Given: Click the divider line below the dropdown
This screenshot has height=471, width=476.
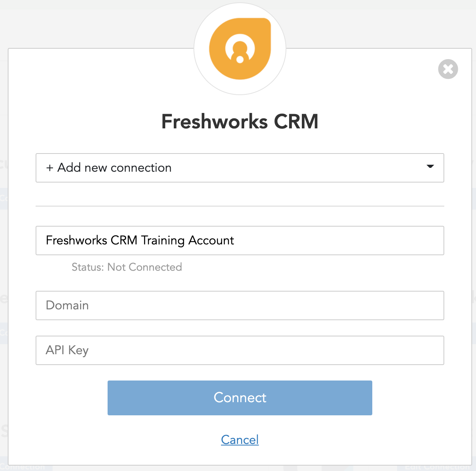Looking at the screenshot, I should 240,206.
